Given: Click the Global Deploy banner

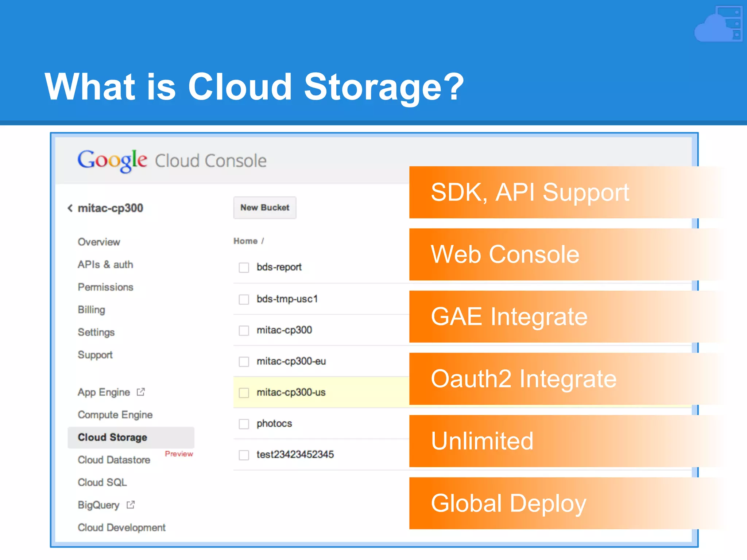Looking at the screenshot, I should pos(567,503).
